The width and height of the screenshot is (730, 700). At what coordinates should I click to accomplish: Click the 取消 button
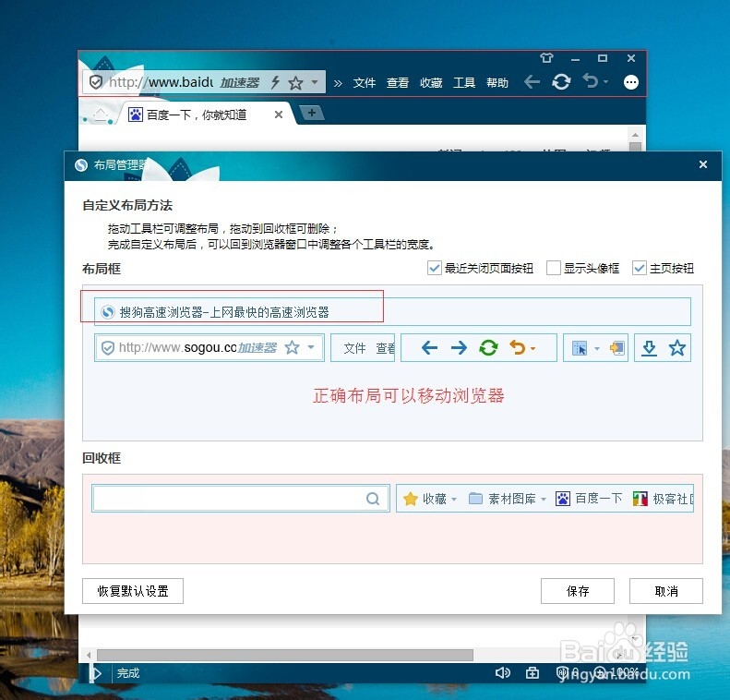665,591
